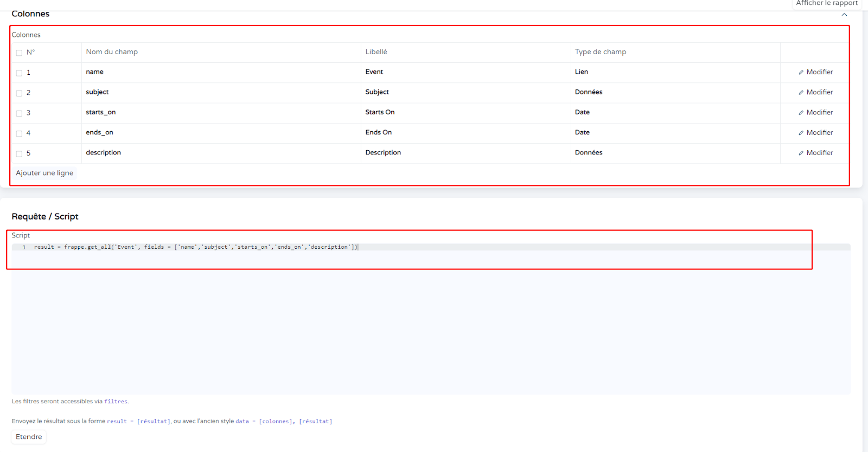Open Afficher le rapport
This screenshot has height=452, width=868.
(826, 3)
